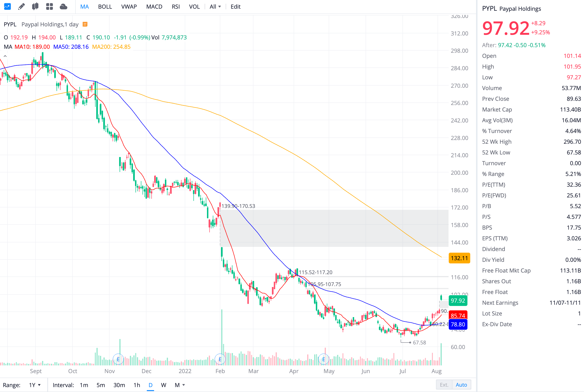Image resolution: width=584 pixels, height=392 pixels.
Task: Open the candlestick chart type icon
Action: click(35, 7)
